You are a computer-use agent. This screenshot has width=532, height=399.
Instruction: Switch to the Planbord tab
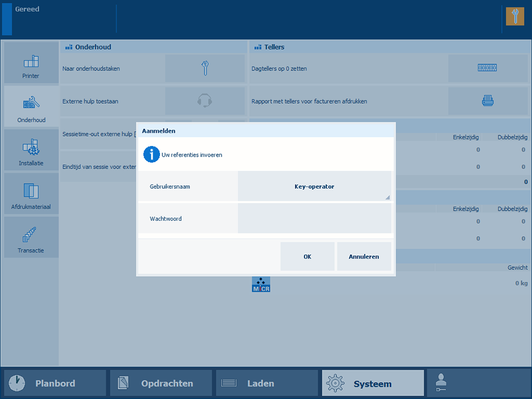(x=55, y=383)
